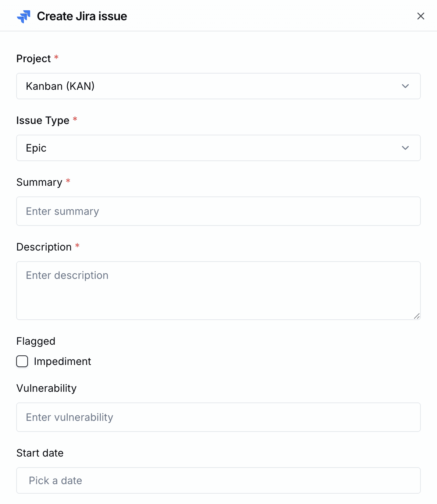Screen dimensions: 437x504
Task: Check the Impediment checkbox
Action: click(x=22, y=361)
